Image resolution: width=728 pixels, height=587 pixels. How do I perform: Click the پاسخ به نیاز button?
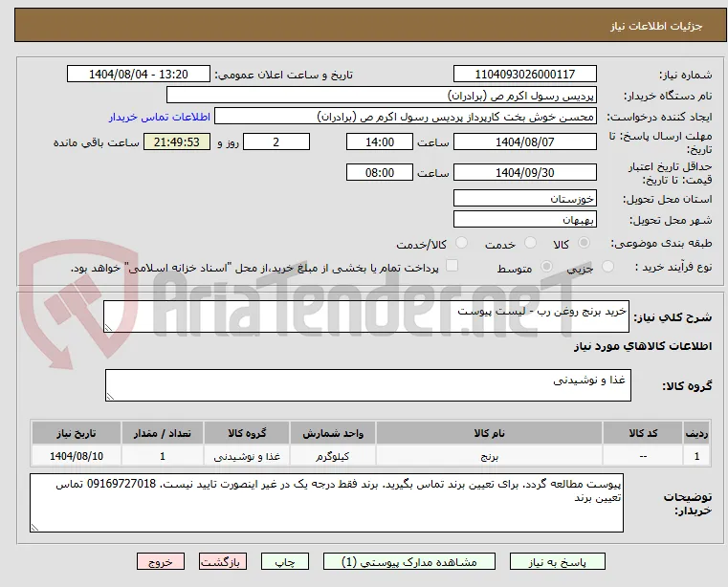click(557, 561)
